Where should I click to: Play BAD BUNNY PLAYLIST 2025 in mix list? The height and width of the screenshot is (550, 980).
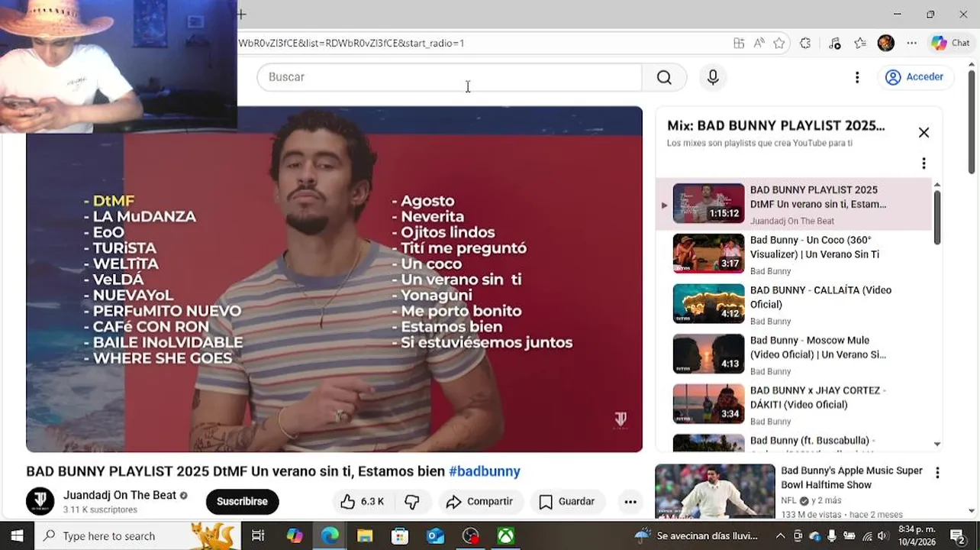point(794,204)
